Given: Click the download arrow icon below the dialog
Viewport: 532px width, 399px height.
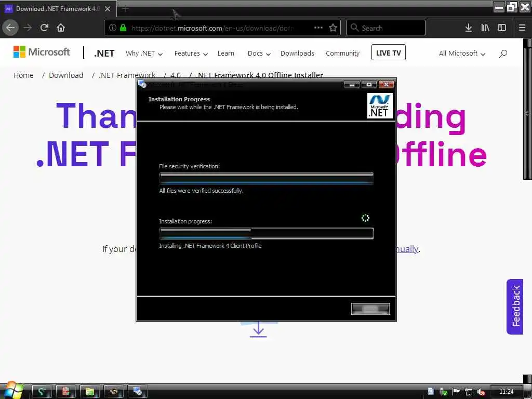Looking at the screenshot, I should [x=259, y=329].
